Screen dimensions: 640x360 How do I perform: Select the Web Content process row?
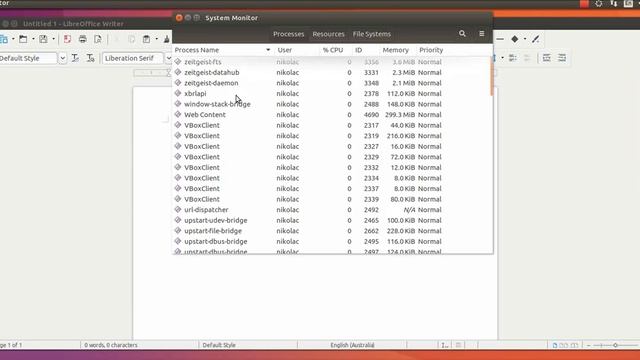pos(331,115)
